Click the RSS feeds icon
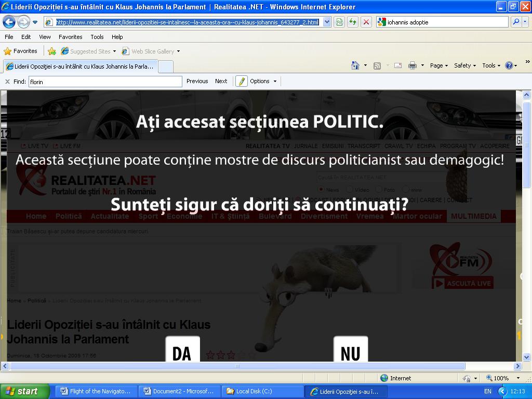The image size is (532, 399). click(377, 65)
